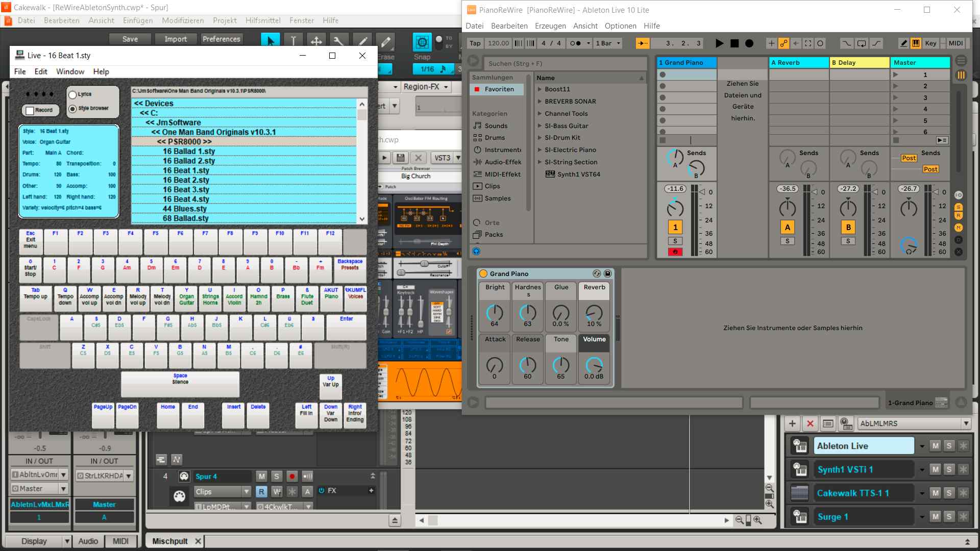This screenshot has width=980, height=551.
Task: Open the Drums category in Ableton browser
Action: 494,138
